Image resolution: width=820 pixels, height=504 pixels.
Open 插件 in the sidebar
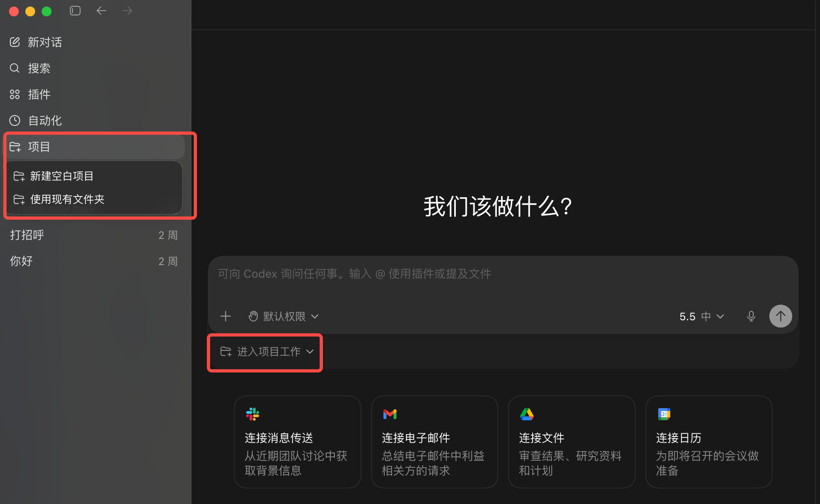[94, 94]
